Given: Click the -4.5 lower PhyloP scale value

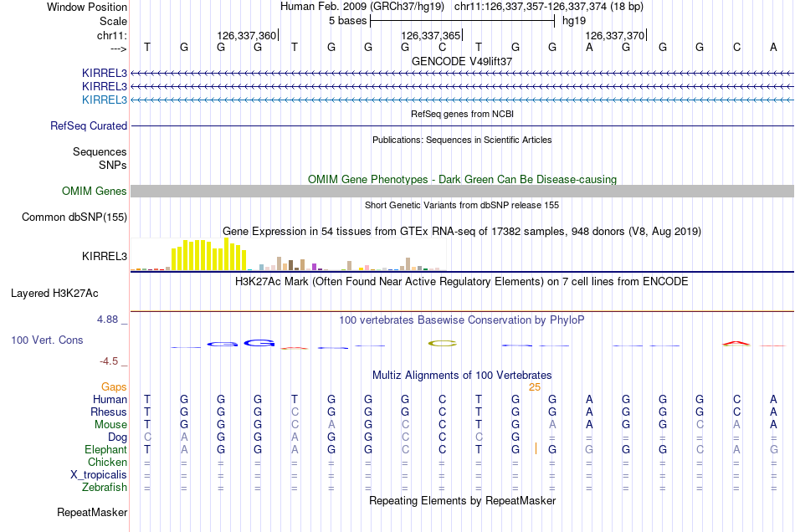Looking at the screenshot, I should click(x=109, y=361).
